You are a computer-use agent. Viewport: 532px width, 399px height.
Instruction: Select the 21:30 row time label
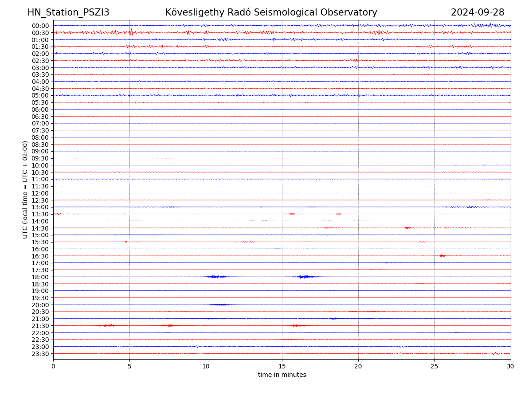tap(40, 326)
